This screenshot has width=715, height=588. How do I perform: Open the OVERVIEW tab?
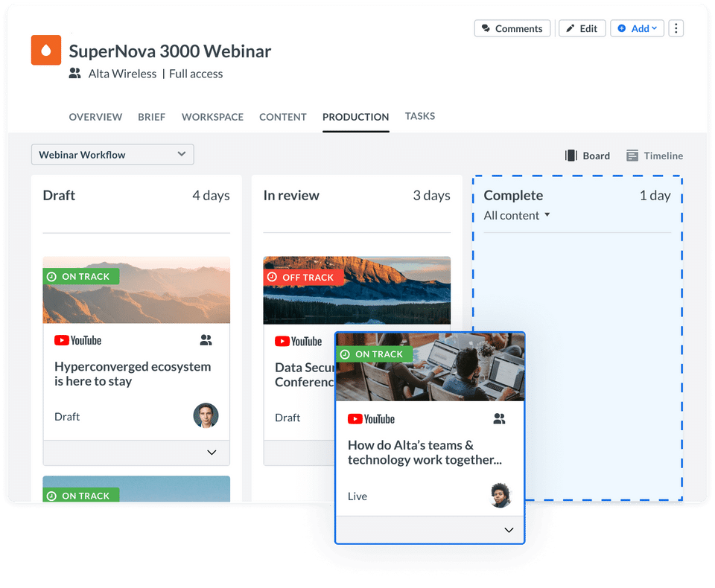96,117
